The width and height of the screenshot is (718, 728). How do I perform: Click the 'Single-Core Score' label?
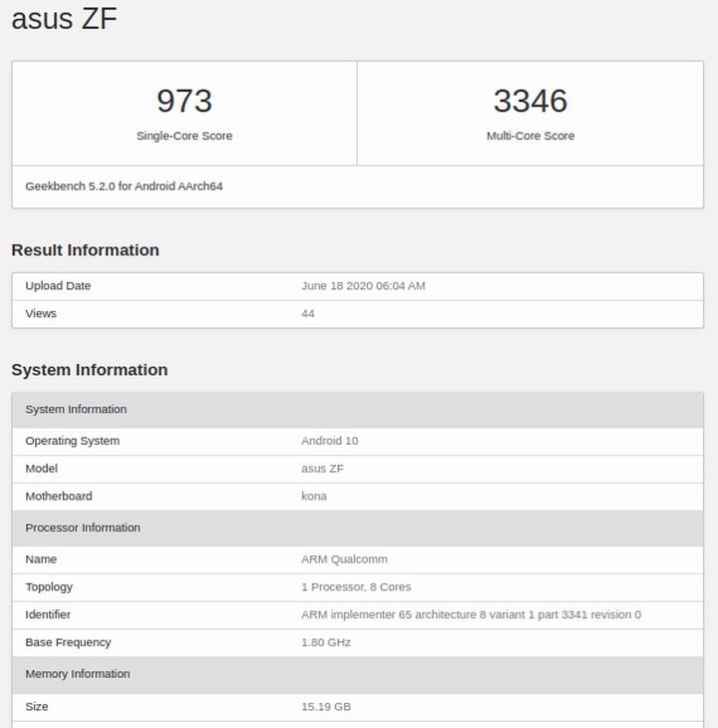pos(184,136)
